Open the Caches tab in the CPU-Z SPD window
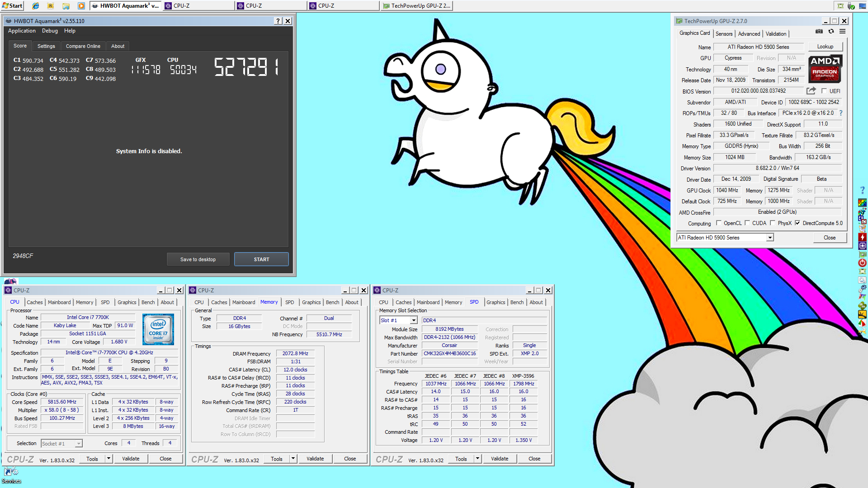 [x=404, y=302]
